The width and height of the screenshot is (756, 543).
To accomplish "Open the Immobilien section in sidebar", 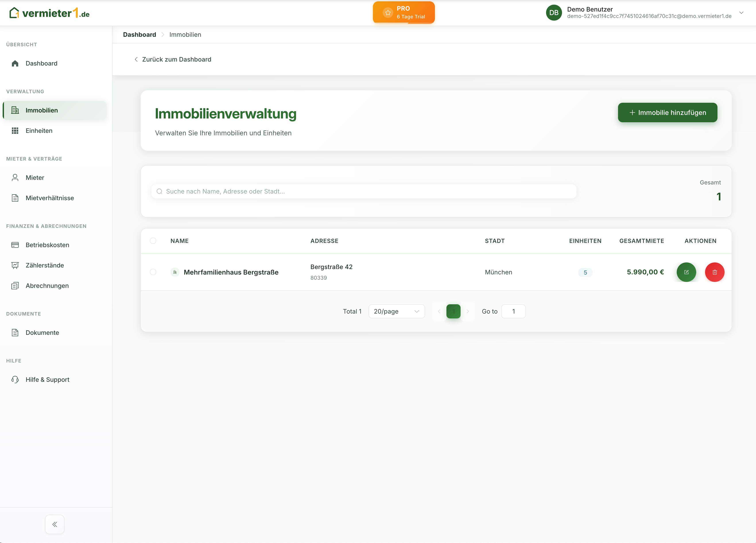I will 42,110.
